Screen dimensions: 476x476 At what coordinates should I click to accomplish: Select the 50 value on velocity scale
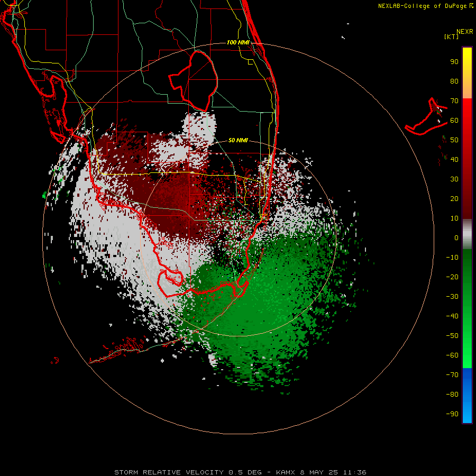pyautogui.click(x=454, y=140)
